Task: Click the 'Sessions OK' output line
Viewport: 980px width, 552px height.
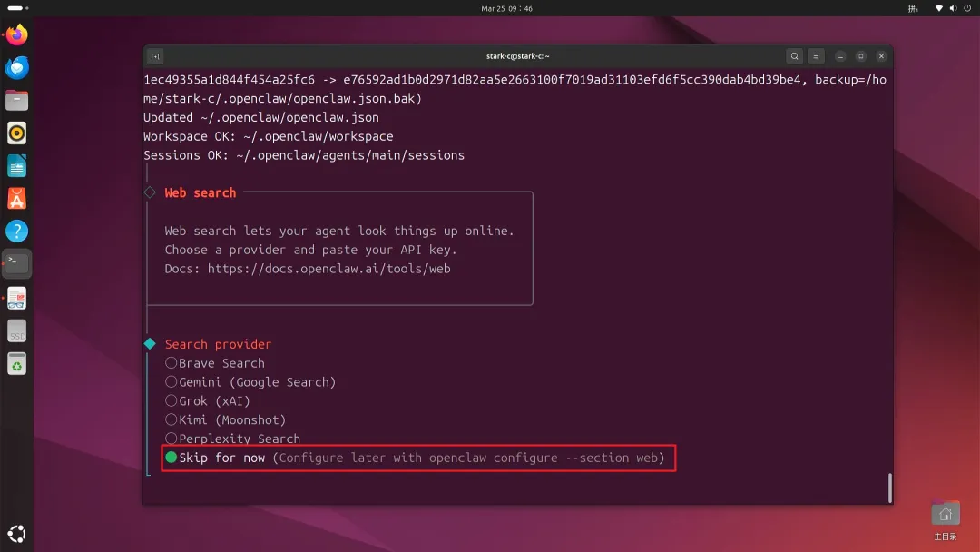Action: [304, 155]
